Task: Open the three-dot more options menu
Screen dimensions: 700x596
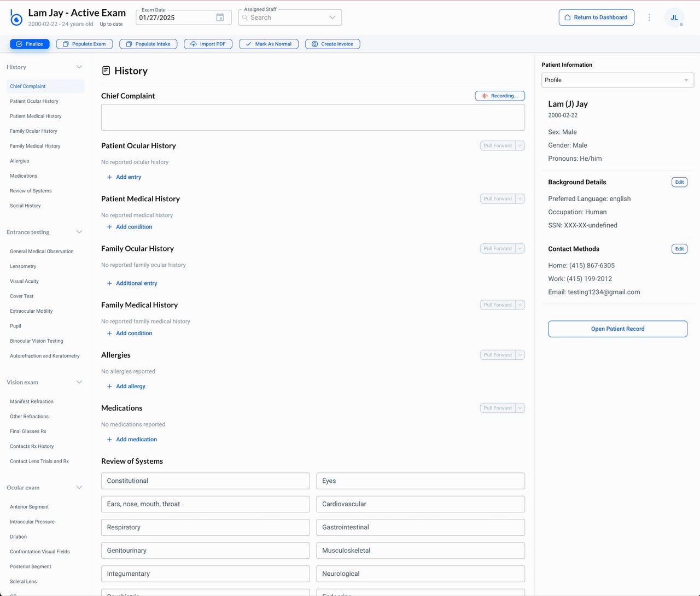Action: coord(649,17)
